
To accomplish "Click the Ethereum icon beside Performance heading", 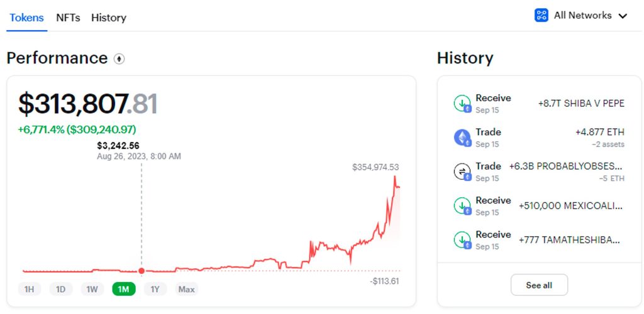I will point(119,59).
